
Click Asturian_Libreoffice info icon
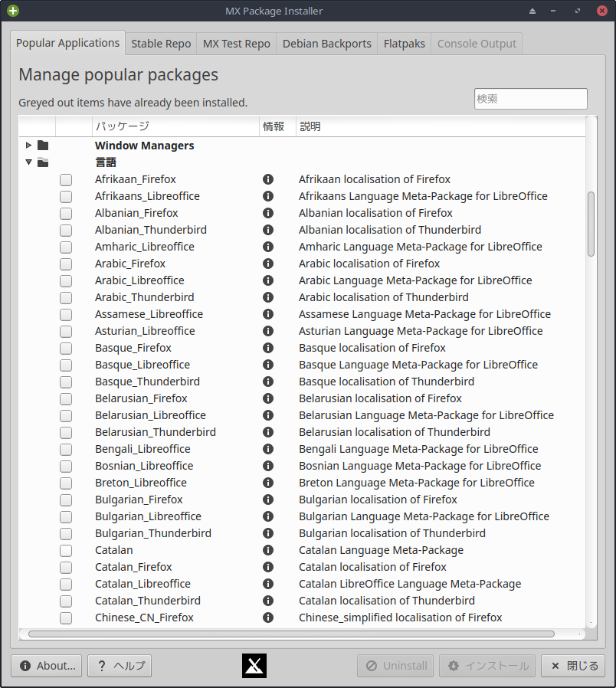click(x=268, y=331)
